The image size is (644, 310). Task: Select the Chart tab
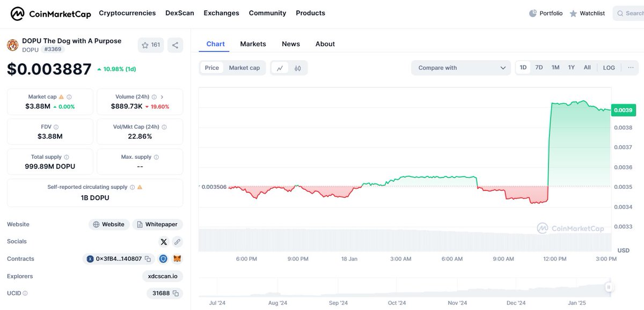click(215, 44)
